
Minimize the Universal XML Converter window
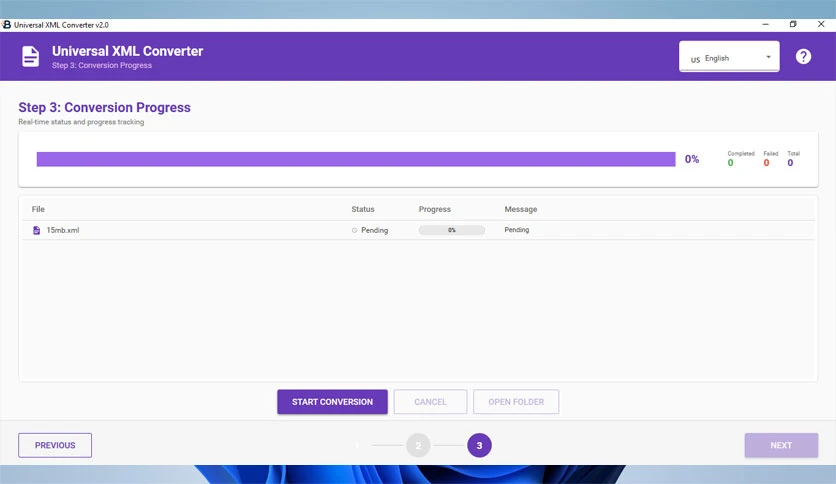click(x=765, y=25)
